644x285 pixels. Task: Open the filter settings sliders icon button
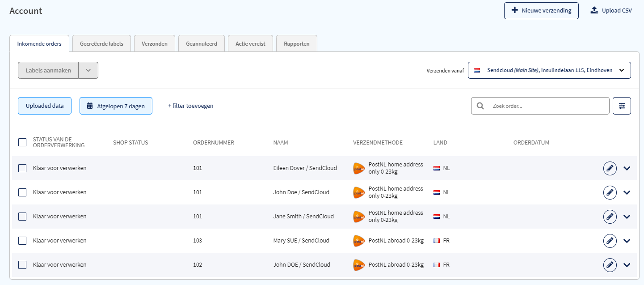click(x=622, y=106)
